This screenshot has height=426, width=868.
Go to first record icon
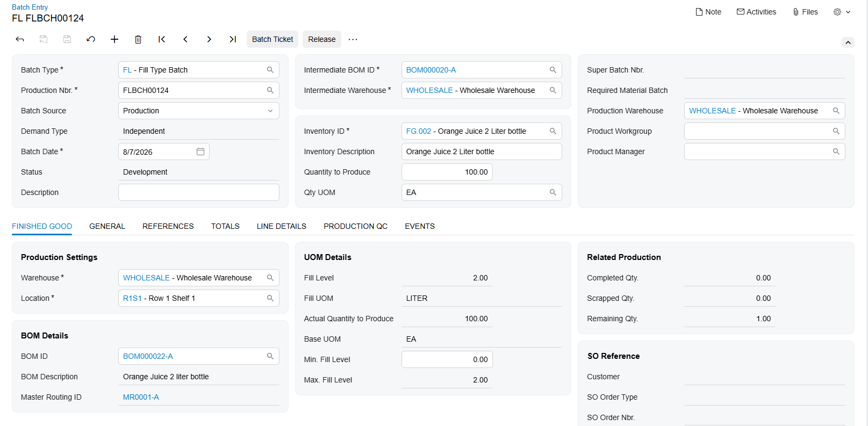click(162, 39)
